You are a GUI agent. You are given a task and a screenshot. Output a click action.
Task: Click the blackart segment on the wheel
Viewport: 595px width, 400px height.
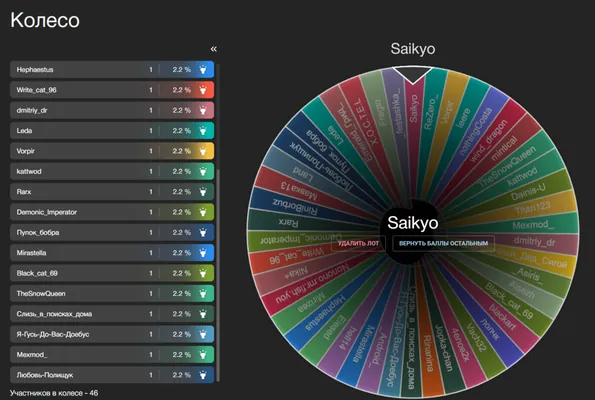click(x=503, y=317)
